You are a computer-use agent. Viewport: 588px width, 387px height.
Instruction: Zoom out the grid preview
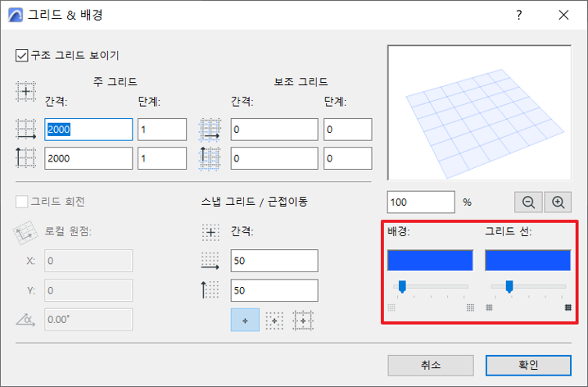point(527,202)
